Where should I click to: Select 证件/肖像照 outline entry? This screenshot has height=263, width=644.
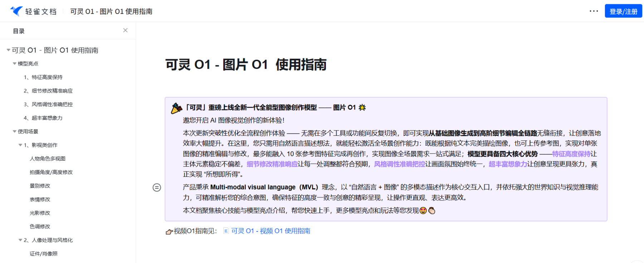pyautogui.click(x=44, y=254)
